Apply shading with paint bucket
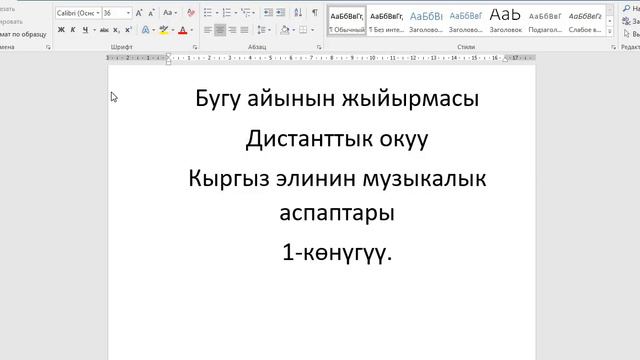640x360 pixels. click(x=285, y=30)
